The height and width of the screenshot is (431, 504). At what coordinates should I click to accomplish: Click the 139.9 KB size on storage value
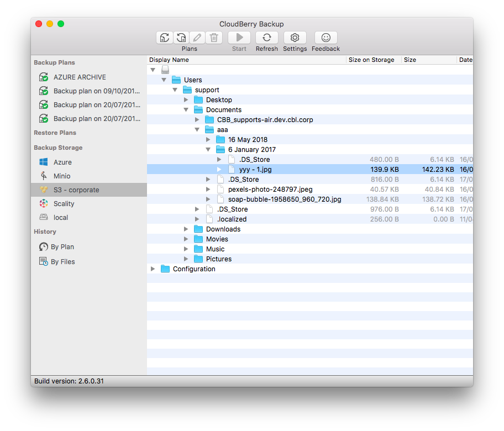point(385,170)
